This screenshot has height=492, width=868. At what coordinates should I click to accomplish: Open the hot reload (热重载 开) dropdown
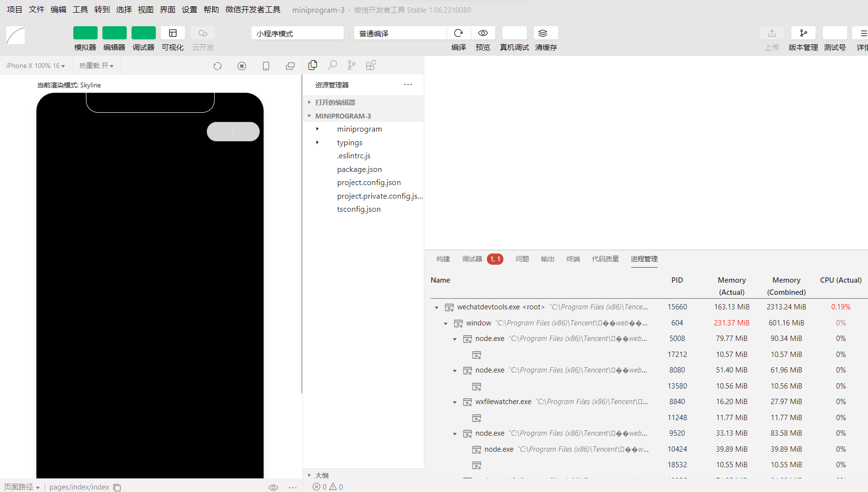(x=96, y=66)
